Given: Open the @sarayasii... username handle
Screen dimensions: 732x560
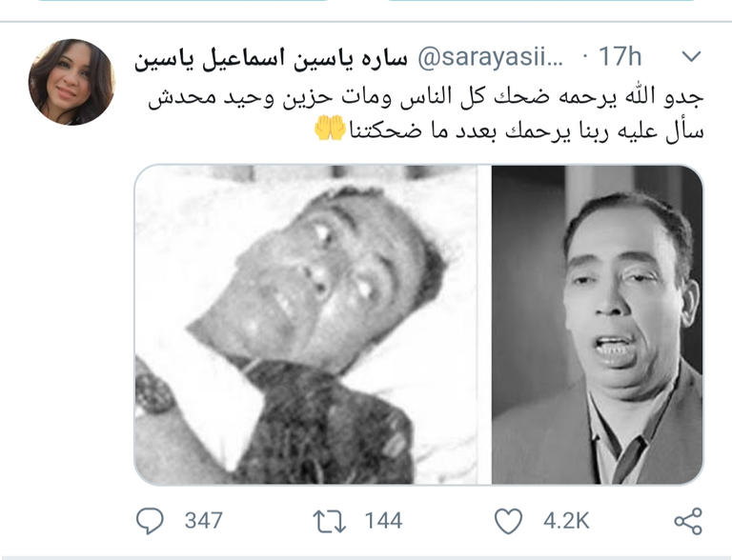Looking at the screenshot, I should pyautogui.click(x=490, y=57).
